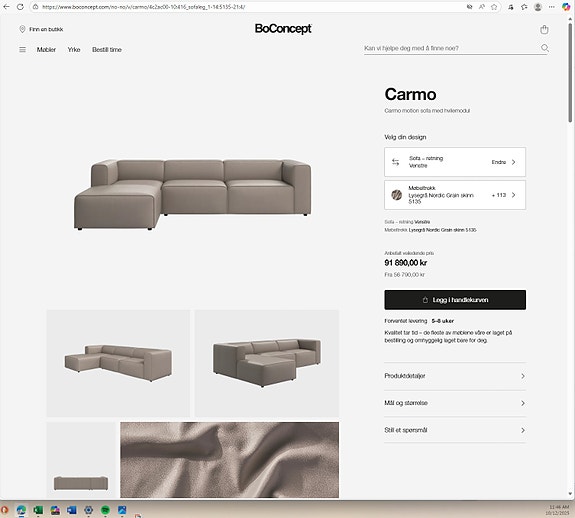The image size is (575, 518).
Task: Click the Forventet levering 5-8 uker text
Action: (419, 321)
